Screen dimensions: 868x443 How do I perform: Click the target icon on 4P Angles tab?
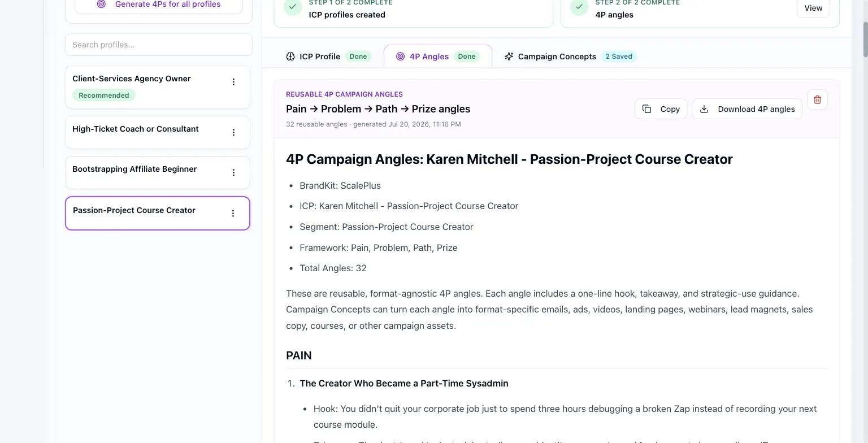[x=400, y=57]
